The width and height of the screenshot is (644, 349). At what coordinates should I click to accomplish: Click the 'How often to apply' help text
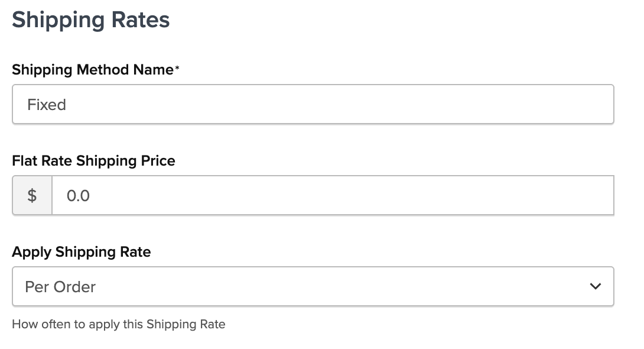pos(118,324)
